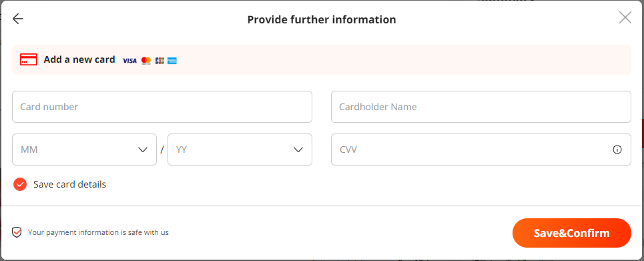644x261 pixels.
Task: Click the Visa logo
Action: (129, 61)
